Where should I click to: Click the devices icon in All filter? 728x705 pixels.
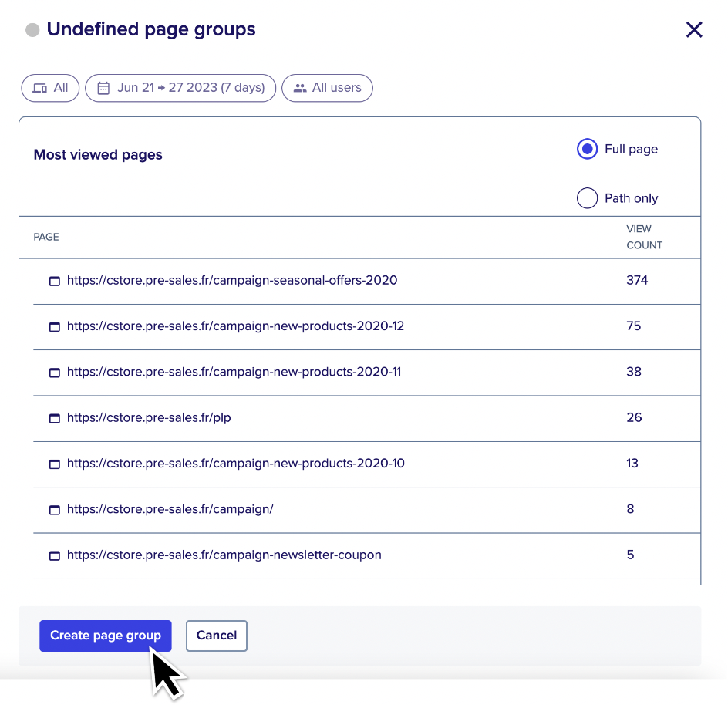[x=39, y=88]
